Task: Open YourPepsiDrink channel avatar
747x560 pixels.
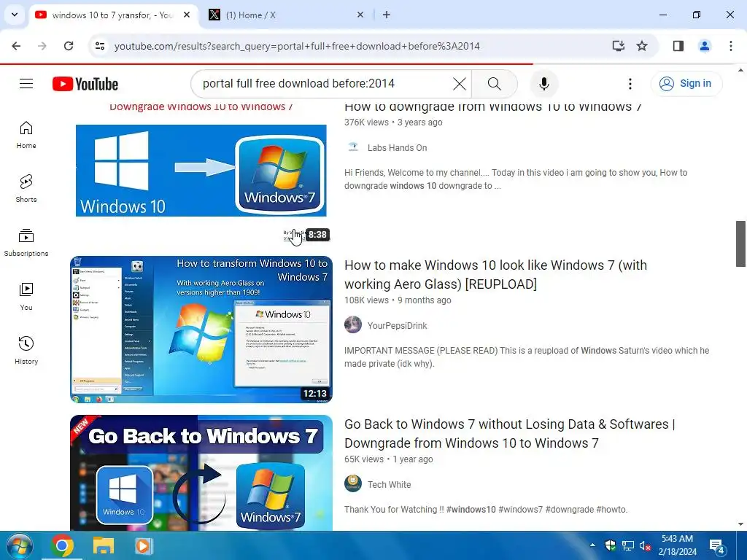Action: click(353, 325)
